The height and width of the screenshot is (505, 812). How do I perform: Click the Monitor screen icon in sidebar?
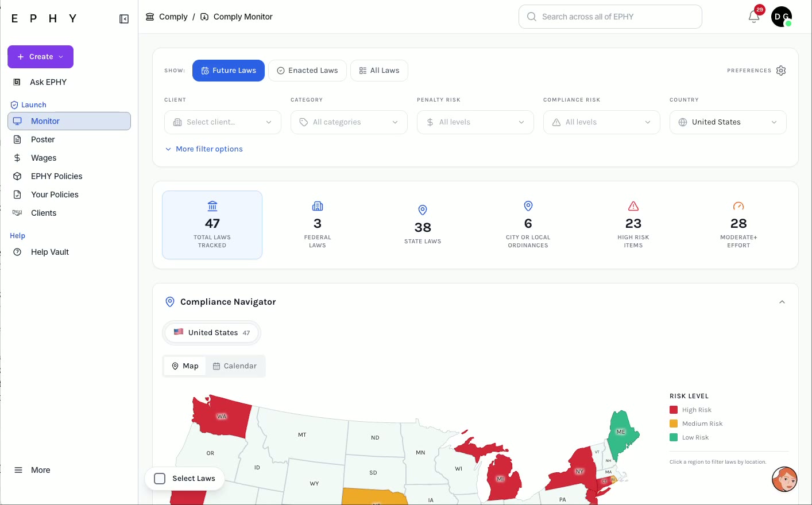pos(17,121)
